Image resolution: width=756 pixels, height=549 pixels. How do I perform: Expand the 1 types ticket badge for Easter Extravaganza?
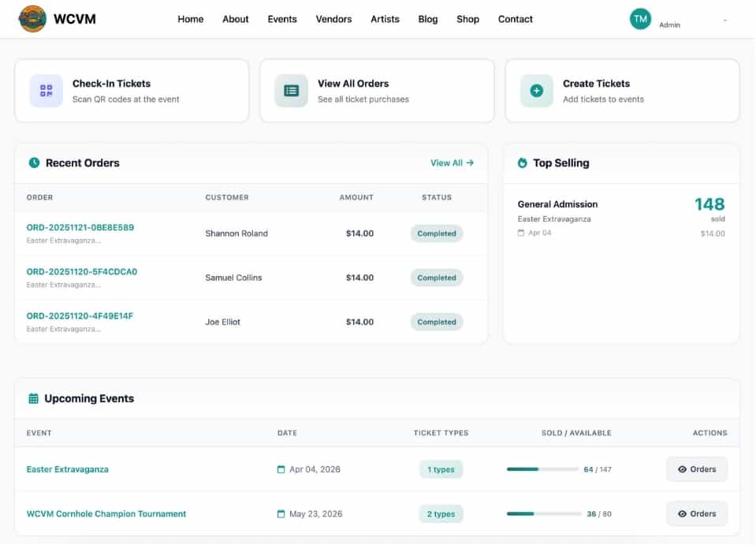(441, 469)
